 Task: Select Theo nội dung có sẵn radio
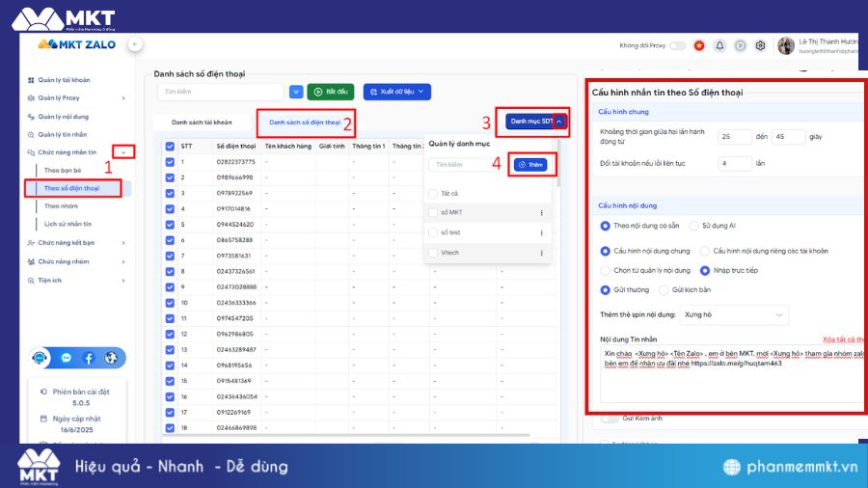pyautogui.click(x=605, y=226)
